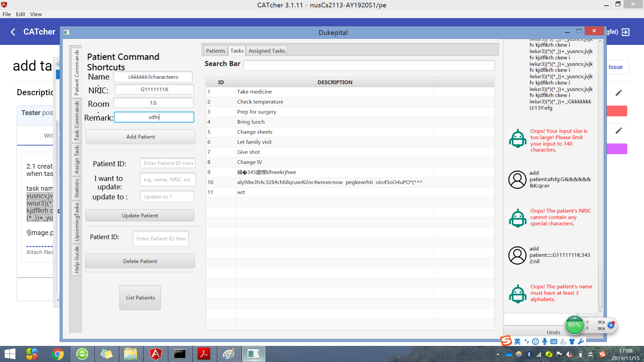Switch to the Assigned Tasks tab
This screenshot has width=644, height=362.
(267, 51)
